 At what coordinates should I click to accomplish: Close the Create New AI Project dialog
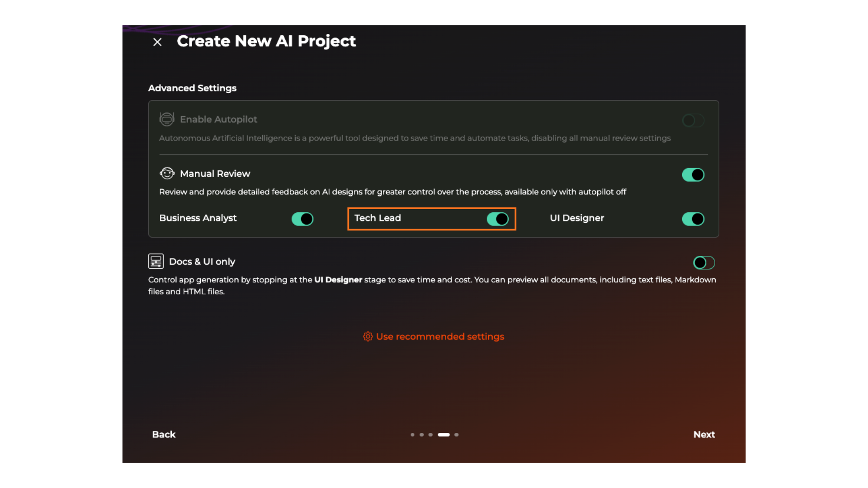pos(157,42)
